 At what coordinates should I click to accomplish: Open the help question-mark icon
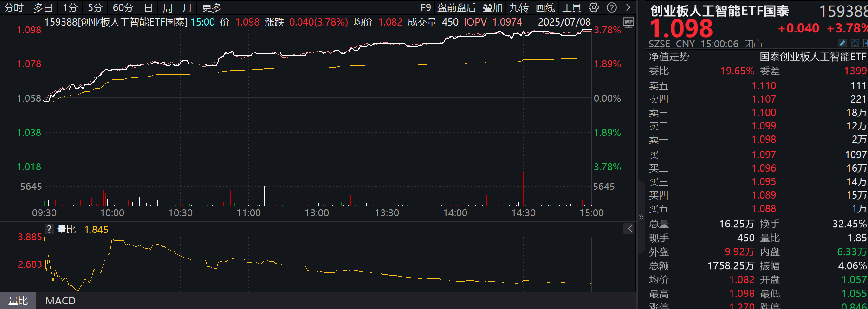612,7
